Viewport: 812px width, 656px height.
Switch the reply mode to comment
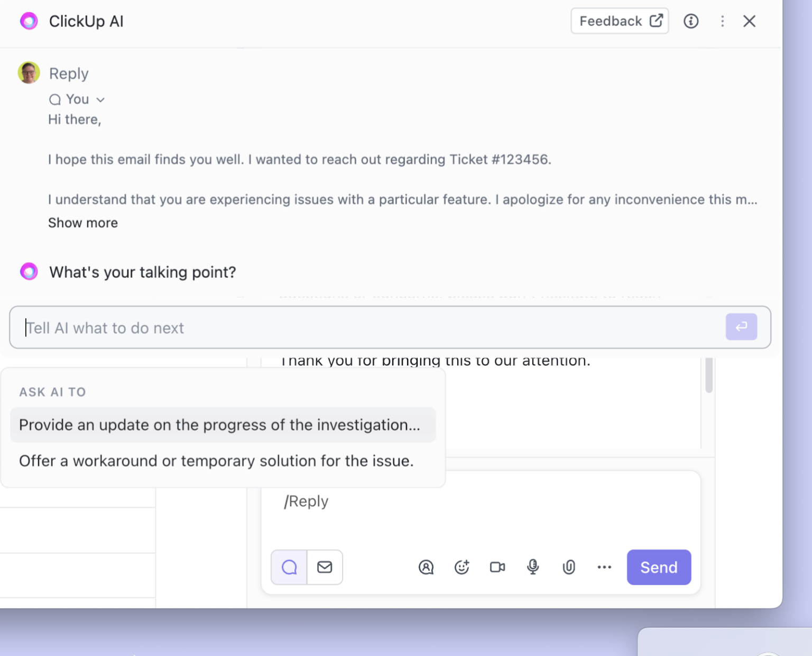click(289, 567)
